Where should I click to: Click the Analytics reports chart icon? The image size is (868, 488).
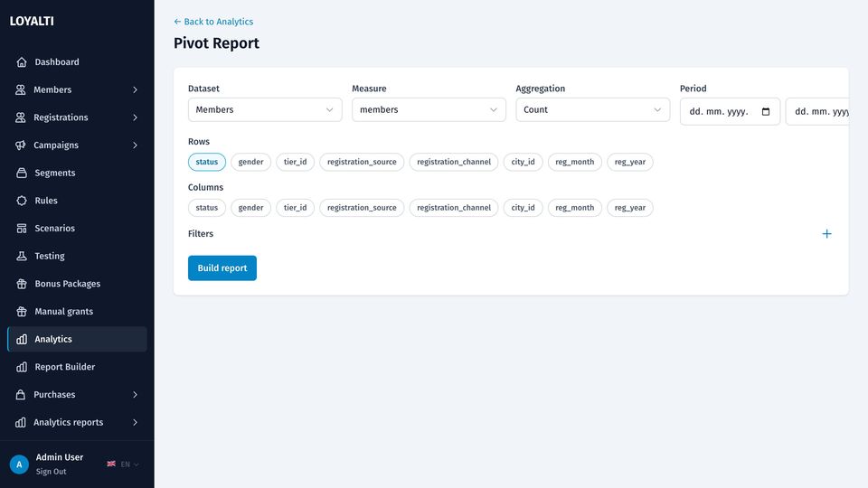tap(21, 422)
